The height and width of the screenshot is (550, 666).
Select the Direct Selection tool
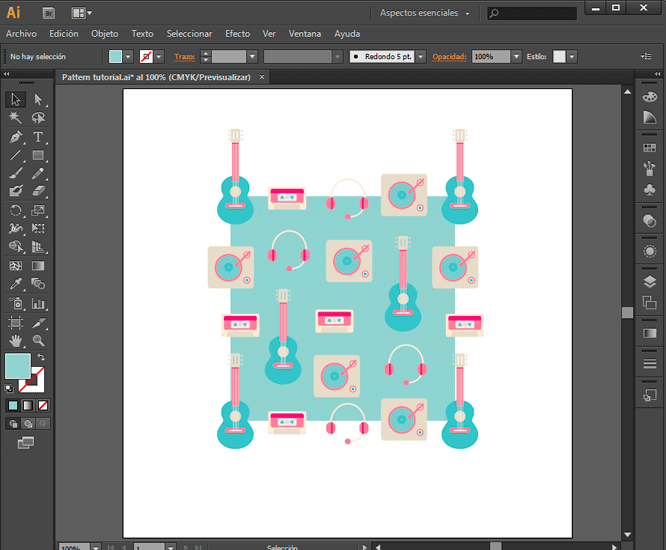(x=38, y=99)
